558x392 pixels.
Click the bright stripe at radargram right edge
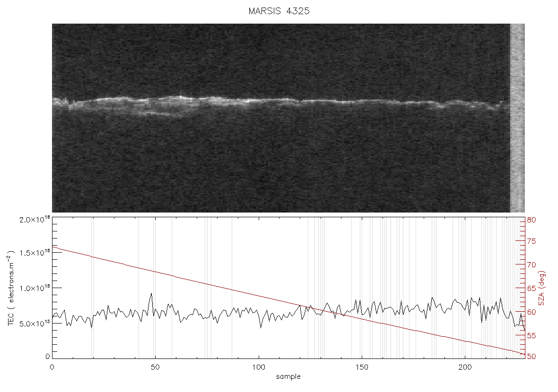[517, 118]
